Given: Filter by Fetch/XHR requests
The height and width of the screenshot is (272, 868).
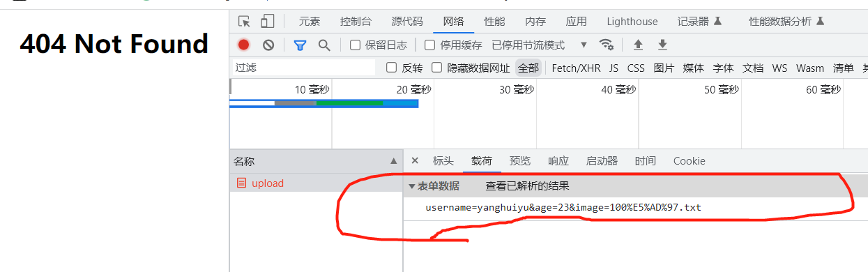Looking at the screenshot, I should [x=576, y=68].
